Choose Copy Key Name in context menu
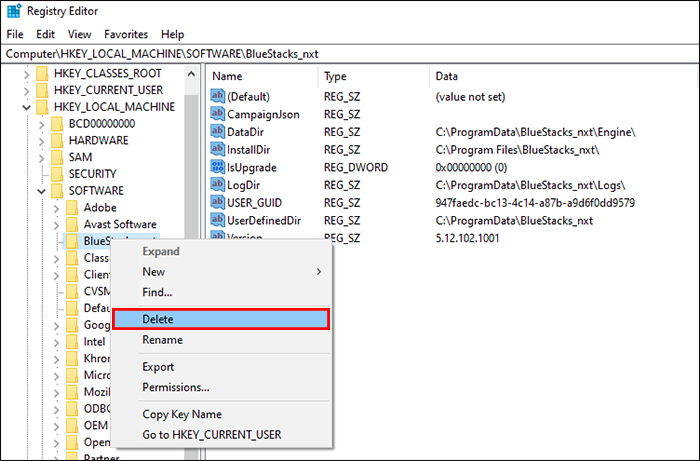The image size is (700, 461). tap(221, 414)
